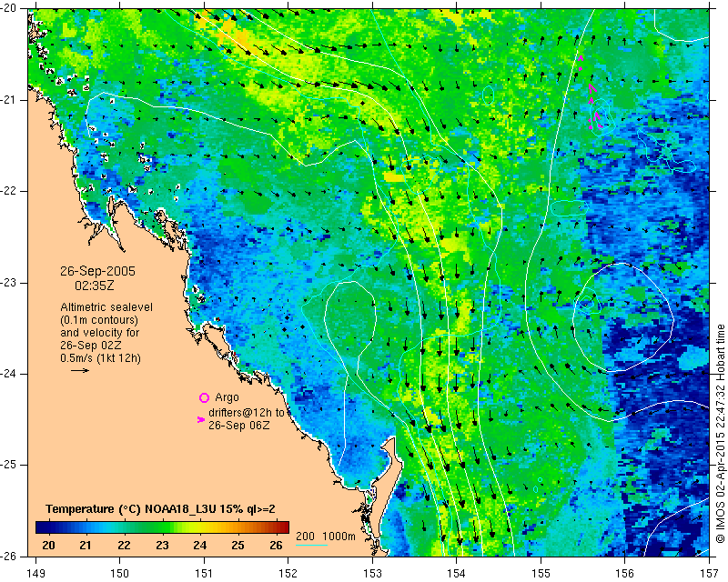Click longitude axis label 149
This screenshot has height=582, width=728.
(35, 574)
